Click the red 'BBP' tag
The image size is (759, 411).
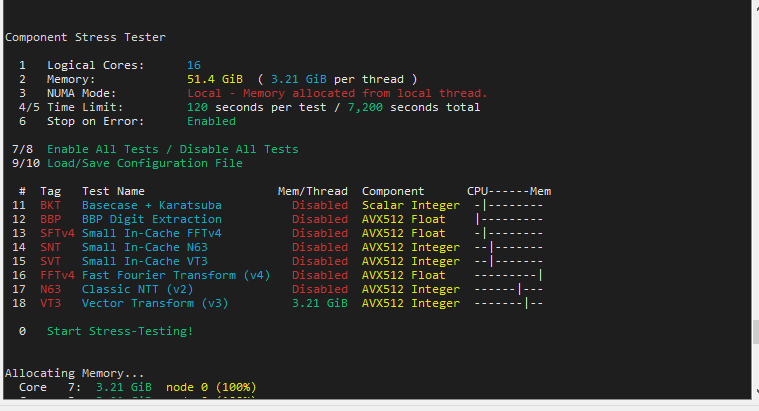50,220
